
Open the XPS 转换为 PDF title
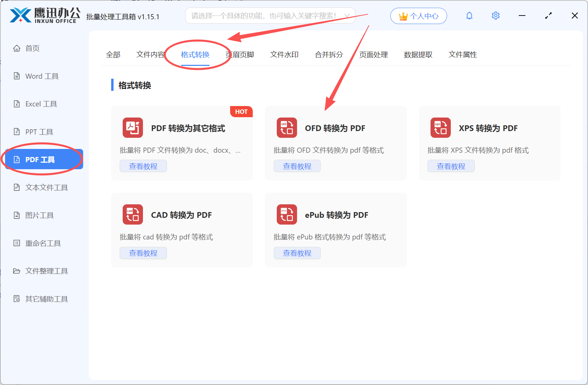[x=488, y=128]
